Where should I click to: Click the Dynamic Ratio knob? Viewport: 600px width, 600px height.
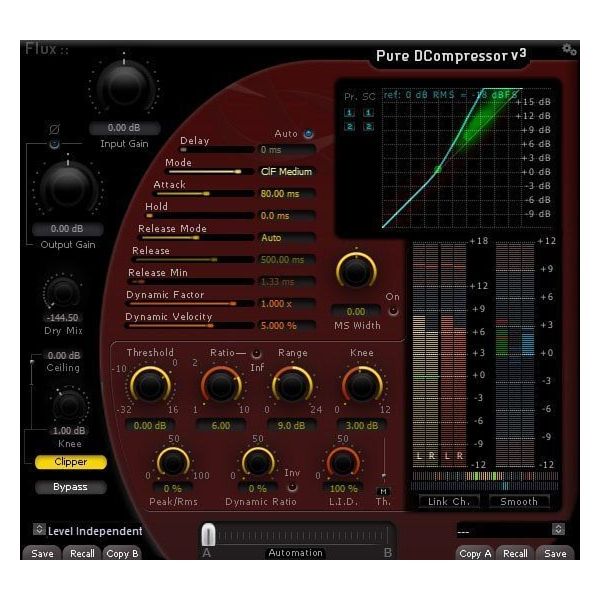[258, 463]
